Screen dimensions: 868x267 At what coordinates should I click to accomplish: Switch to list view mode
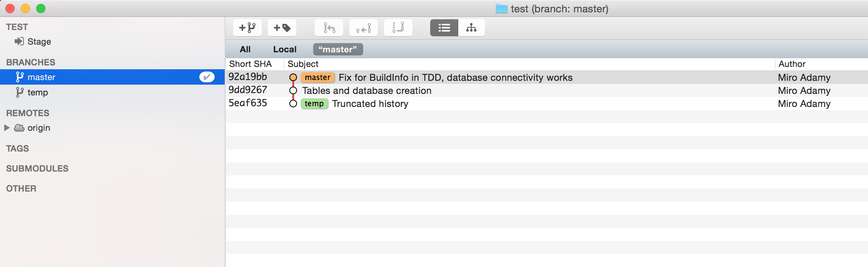coord(444,28)
